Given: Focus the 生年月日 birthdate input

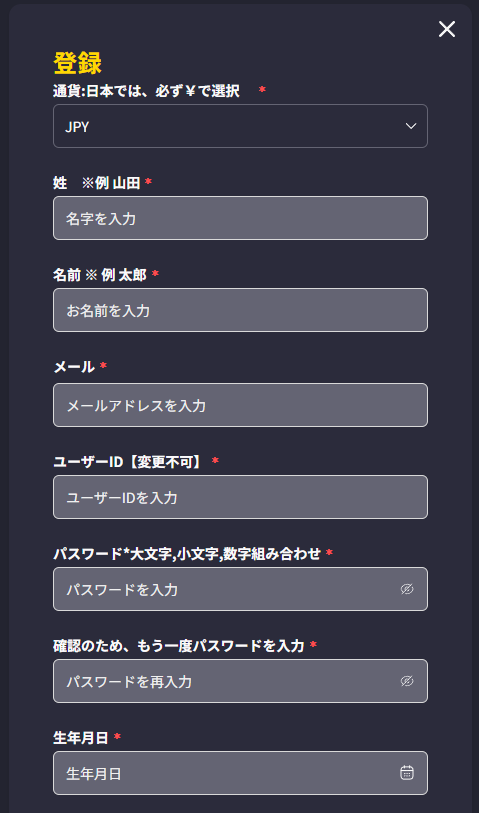Looking at the screenshot, I should [x=240, y=773].
